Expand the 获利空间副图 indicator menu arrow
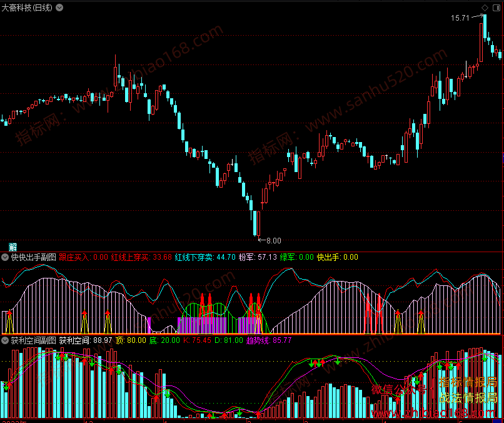Screen dimensions: 504x423 (5, 340)
